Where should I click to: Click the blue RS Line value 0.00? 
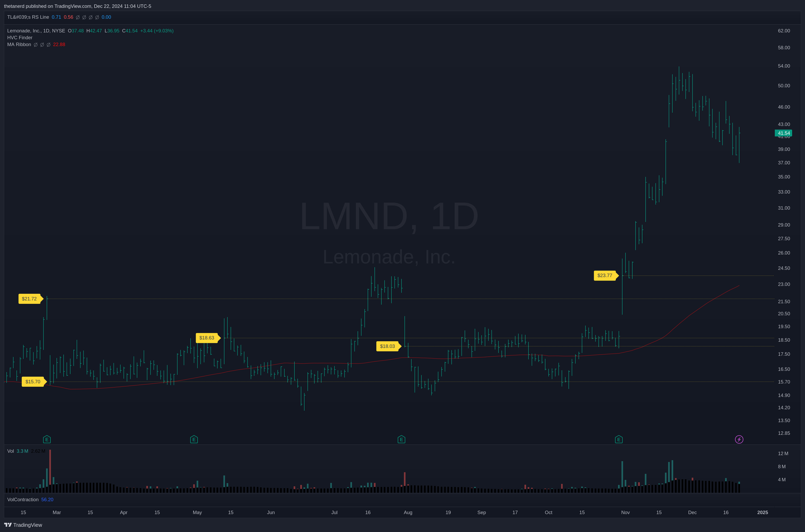tap(106, 17)
